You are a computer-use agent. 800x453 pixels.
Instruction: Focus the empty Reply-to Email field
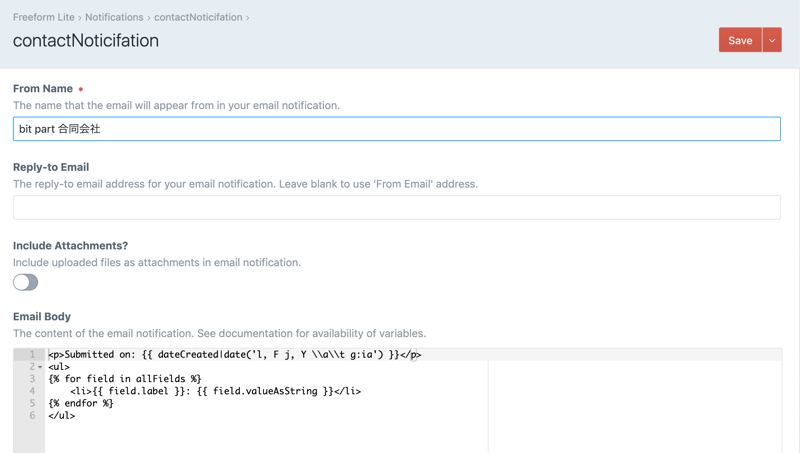(x=396, y=207)
